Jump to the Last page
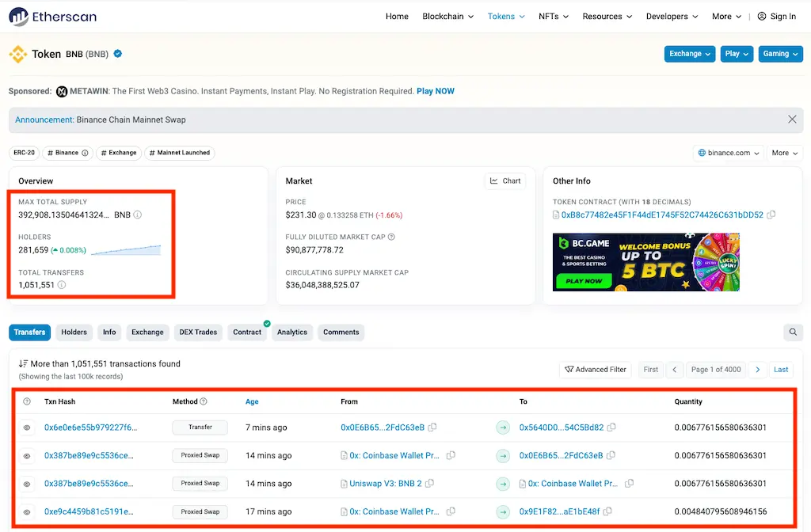The image size is (811, 532). (781, 369)
